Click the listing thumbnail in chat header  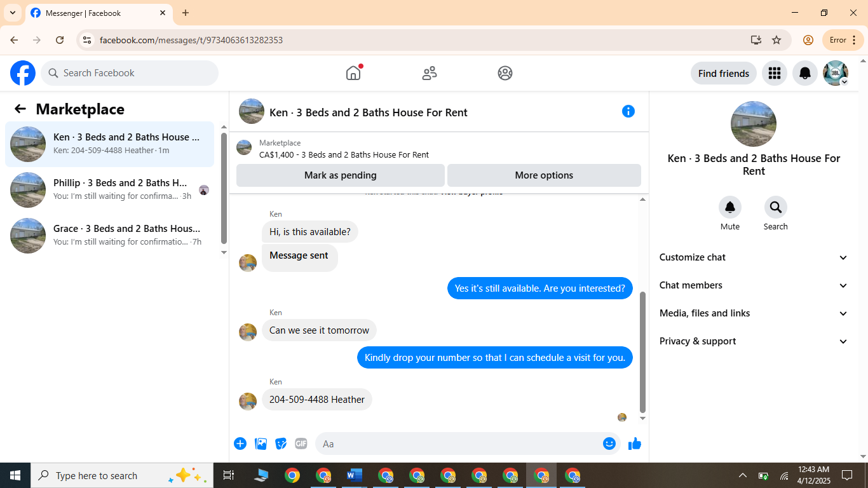[x=252, y=111]
